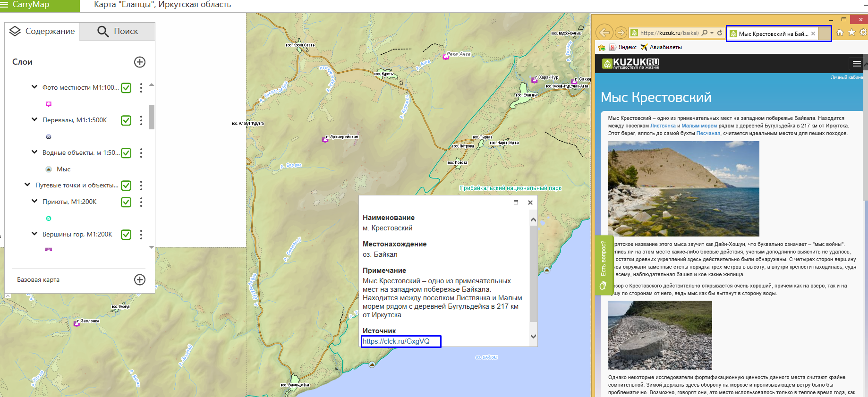Collapse the Путевые точки и объекты group
The image size is (868, 397).
point(27,185)
